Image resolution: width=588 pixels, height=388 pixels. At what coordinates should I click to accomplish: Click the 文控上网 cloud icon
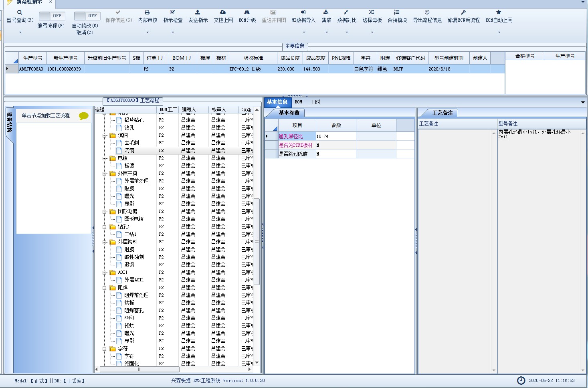tap(223, 12)
